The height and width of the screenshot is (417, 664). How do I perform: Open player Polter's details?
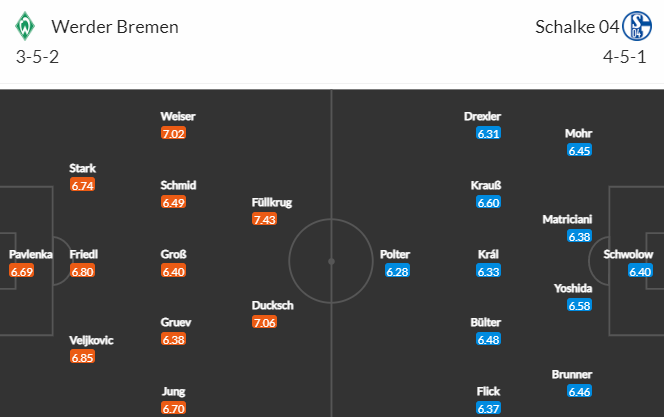point(395,254)
